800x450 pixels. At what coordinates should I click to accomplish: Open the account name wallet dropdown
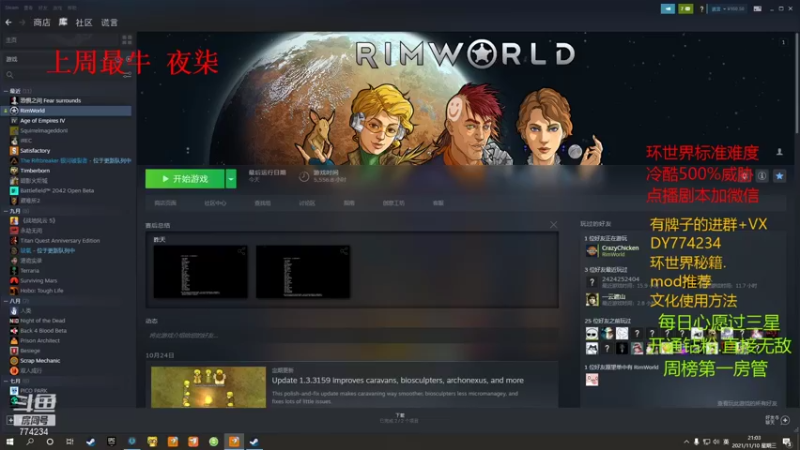[x=728, y=9]
